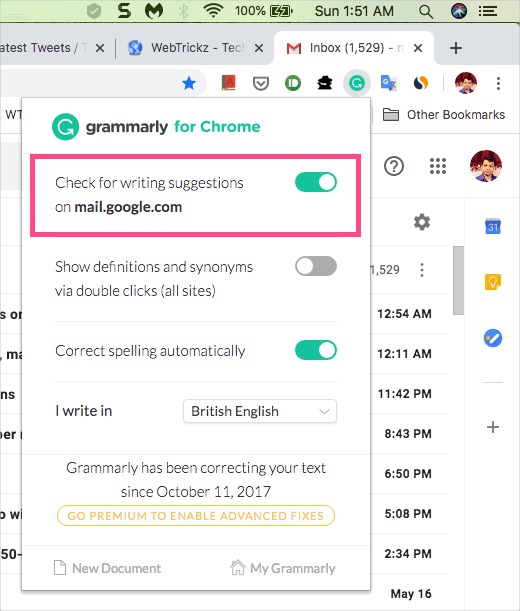Open Gmail help question mark icon
Viewport: 520px width, 611px height.
tap(394, 166)
